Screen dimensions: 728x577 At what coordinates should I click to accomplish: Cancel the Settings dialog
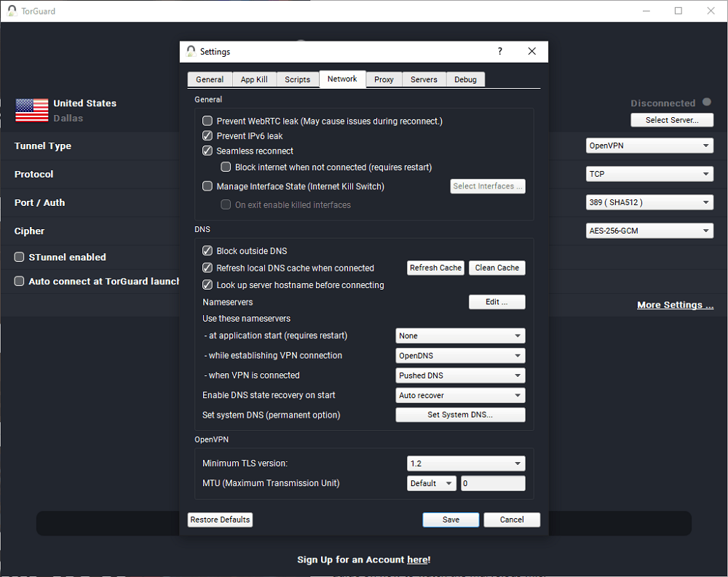pyautogui.click(x=512, y=520)
